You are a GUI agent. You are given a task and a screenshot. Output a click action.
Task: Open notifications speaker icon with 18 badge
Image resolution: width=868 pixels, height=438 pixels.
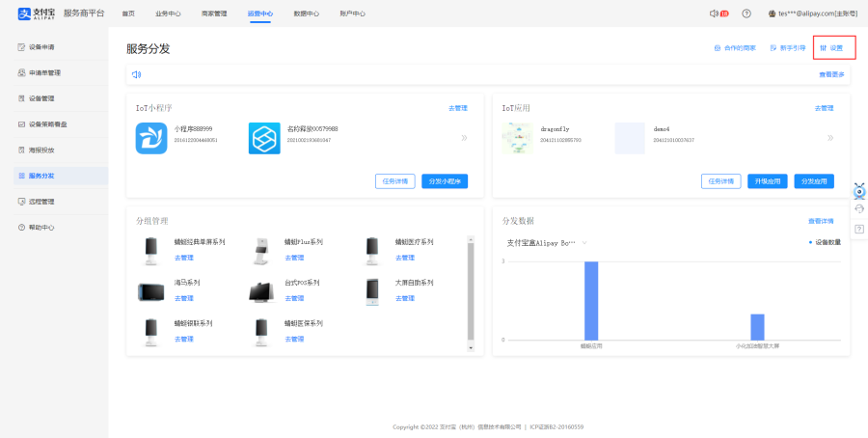pos(719,14)
